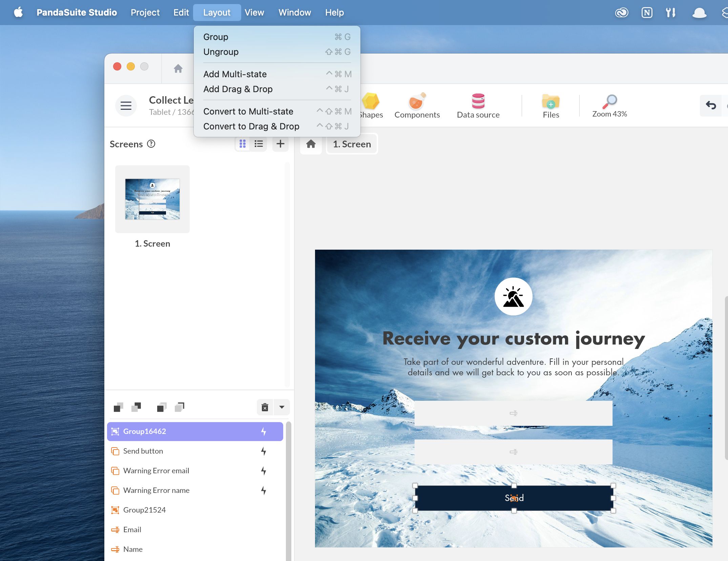Expand dropdown arrow next to trash icon

tap(282, 407)
